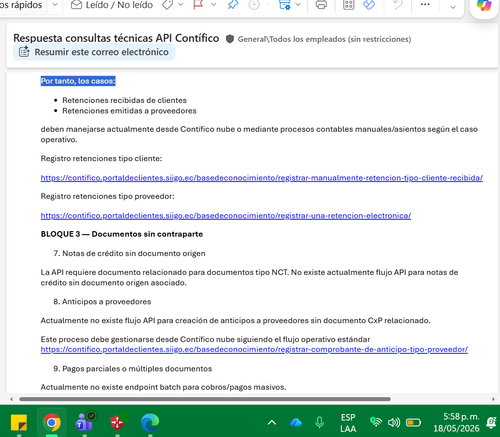500x437 pixels.
Task: Open the registrar-una-retencion-electronica link
Action: tap(226, 216)
